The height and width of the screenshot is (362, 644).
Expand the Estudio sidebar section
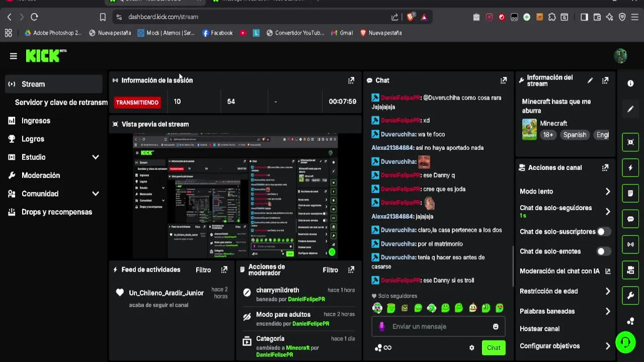96,157
